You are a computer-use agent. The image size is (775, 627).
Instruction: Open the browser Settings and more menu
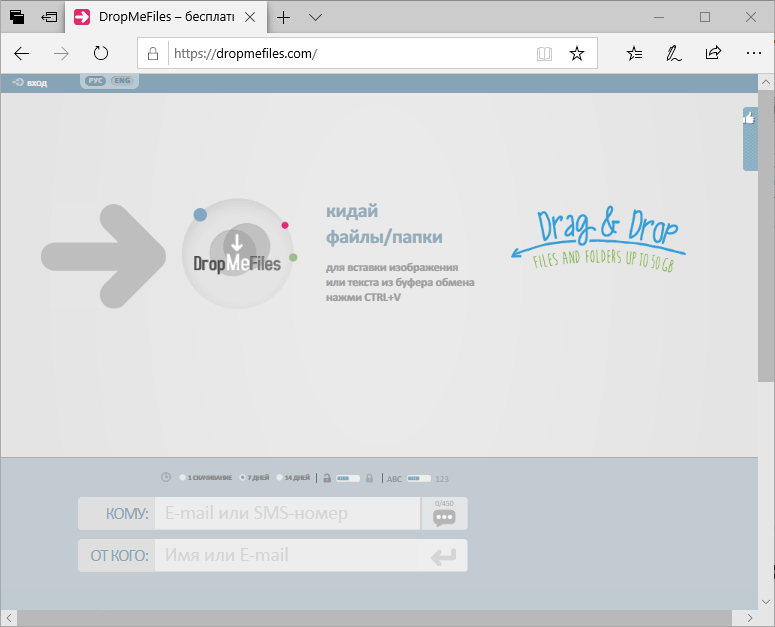point(753,53)
